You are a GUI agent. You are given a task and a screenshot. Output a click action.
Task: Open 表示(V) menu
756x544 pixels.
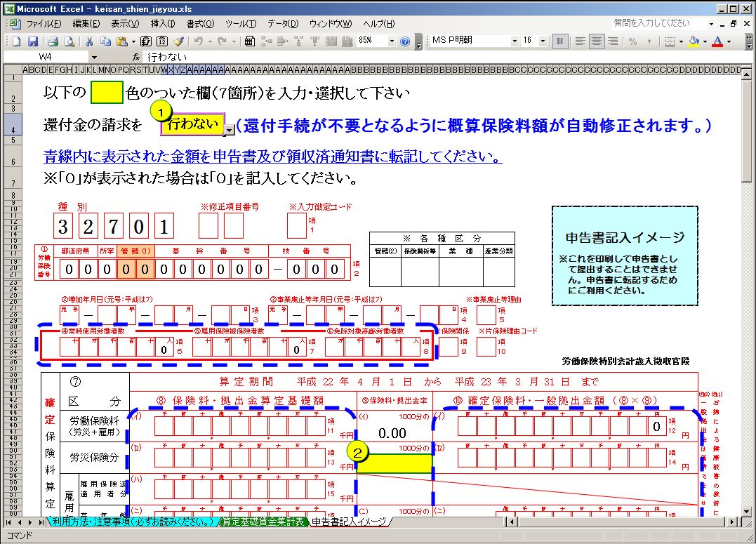point(125,23)
